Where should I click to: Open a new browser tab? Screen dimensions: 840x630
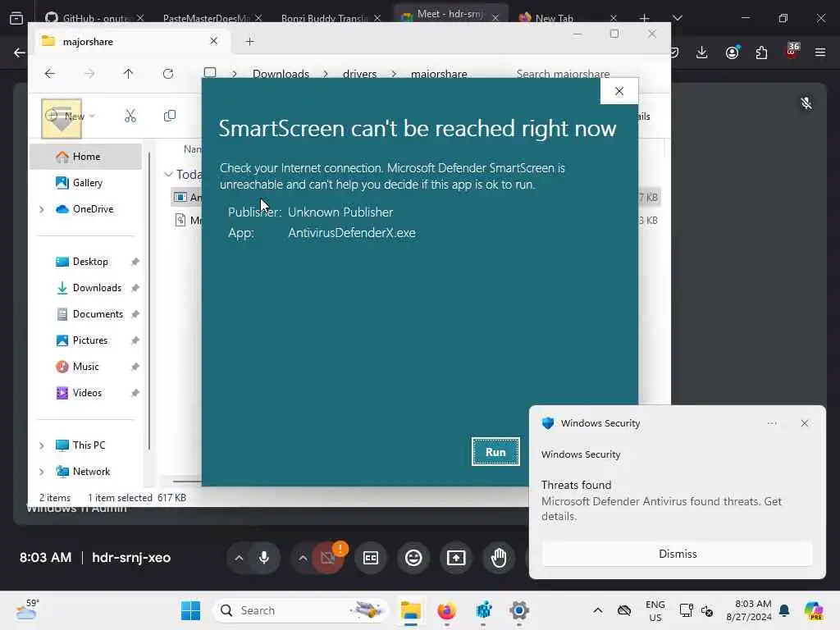click(x=645, y=18)
